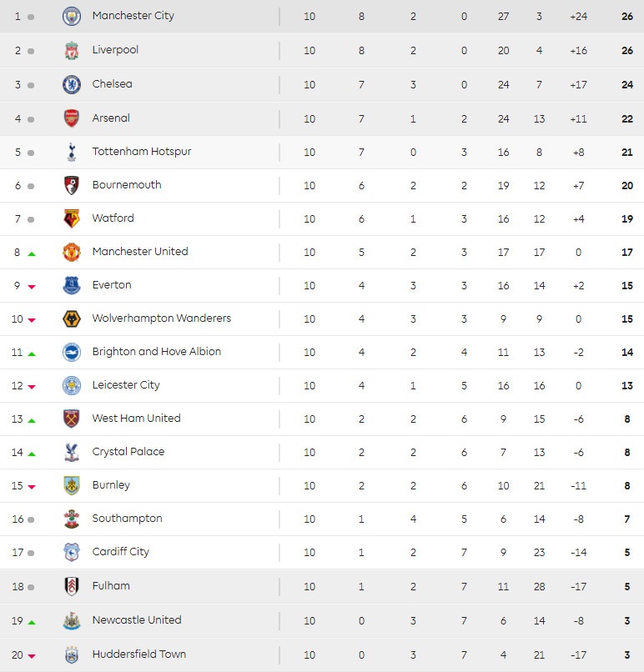
Task: Open the Everton team page
Action: click(x=112, y=285)
